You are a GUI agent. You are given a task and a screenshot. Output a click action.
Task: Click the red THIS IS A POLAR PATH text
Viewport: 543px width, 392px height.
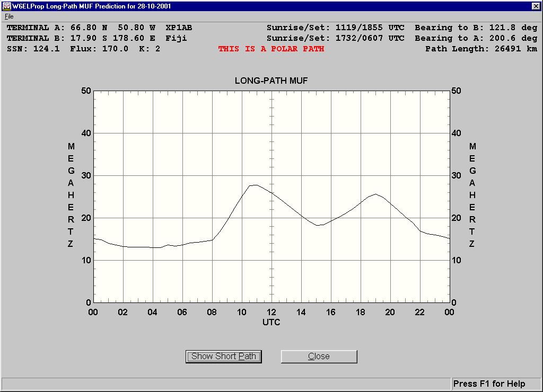[x=271, y=49]
